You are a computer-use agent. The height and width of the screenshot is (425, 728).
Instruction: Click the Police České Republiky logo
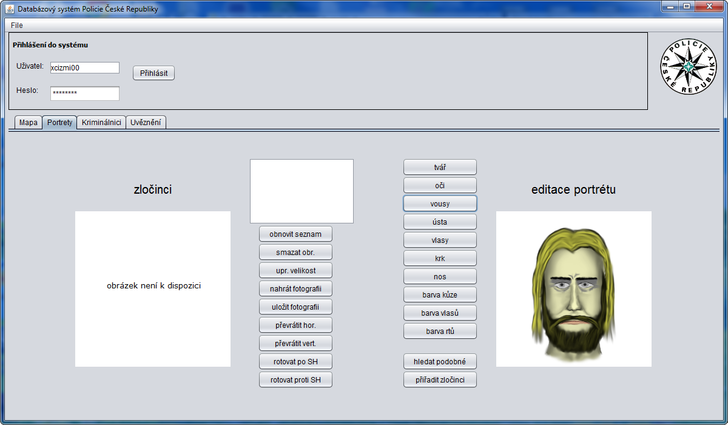[x=688, y=70]
